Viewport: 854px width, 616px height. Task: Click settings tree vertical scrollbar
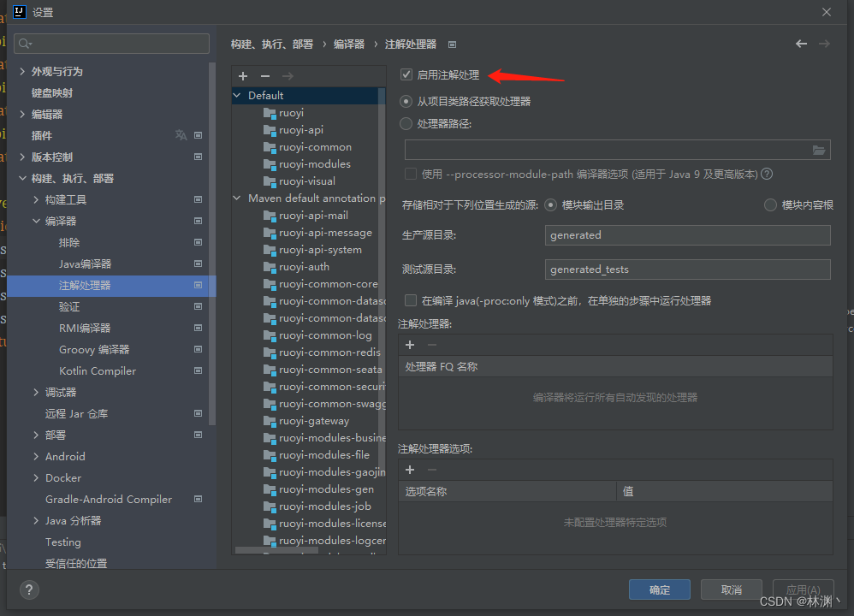coord(212,243)
